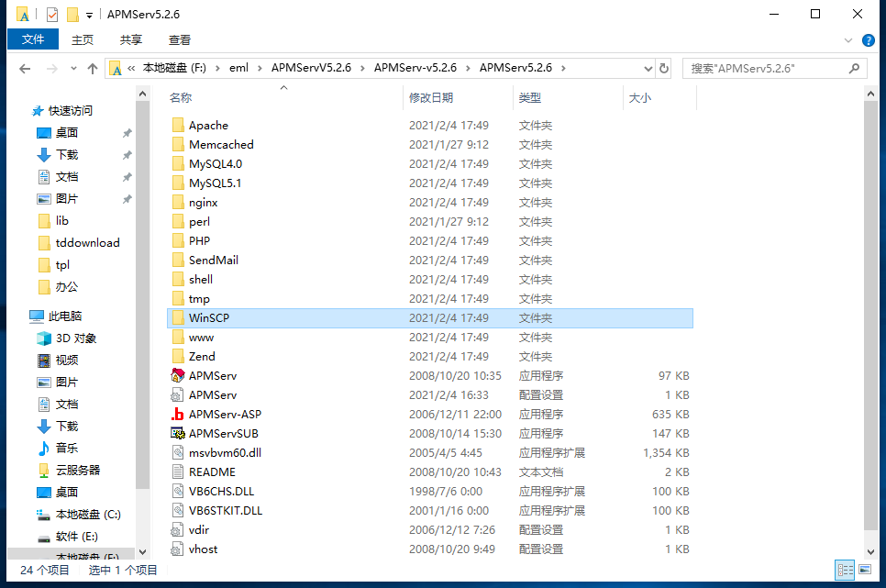This screenshot has height=588, width=886.
Task: Select the VB6STKIT.DLL file icon
Action: (x=177, y=510)
